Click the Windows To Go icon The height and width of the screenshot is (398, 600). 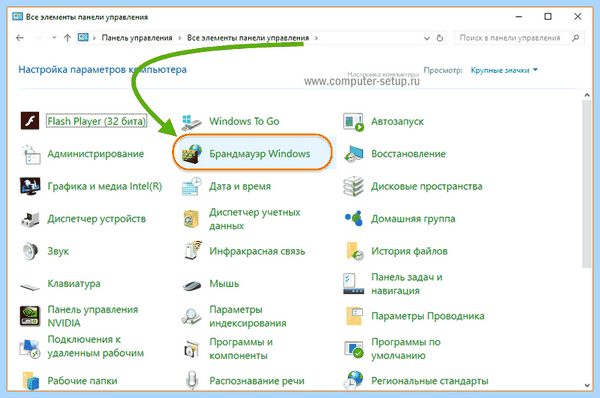tap(191, 122)
